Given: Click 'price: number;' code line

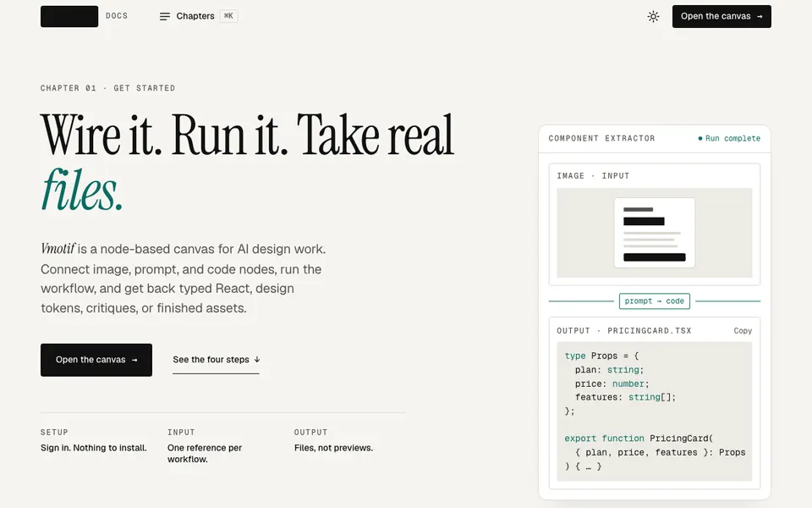Looking at the screenshot, I should (x=612, y=384).
